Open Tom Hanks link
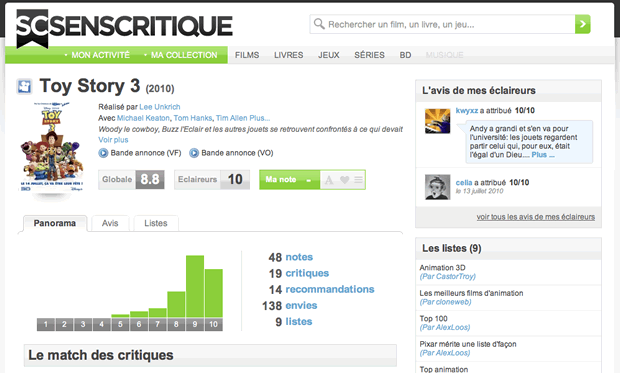620x373 pixels. point(193,118)
